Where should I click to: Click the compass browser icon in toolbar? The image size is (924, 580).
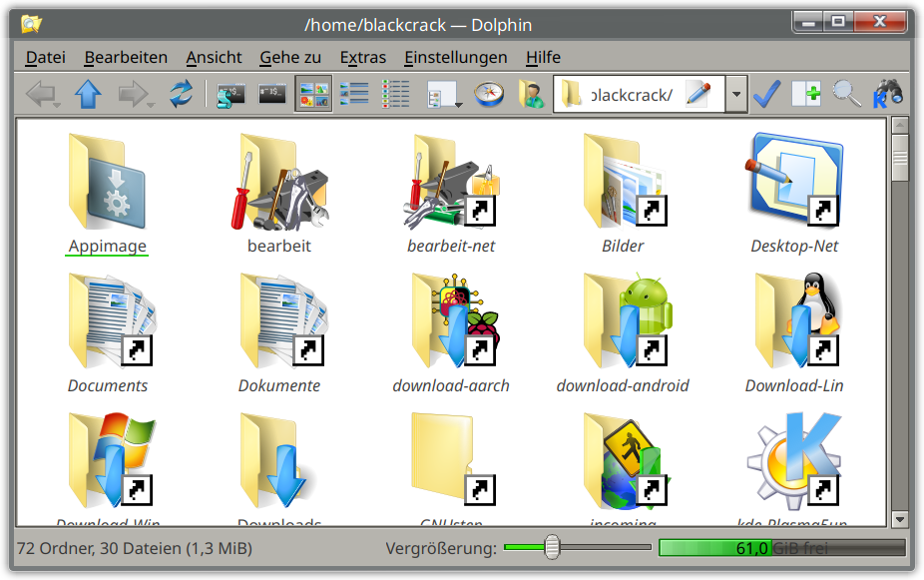tap(489, 94)
